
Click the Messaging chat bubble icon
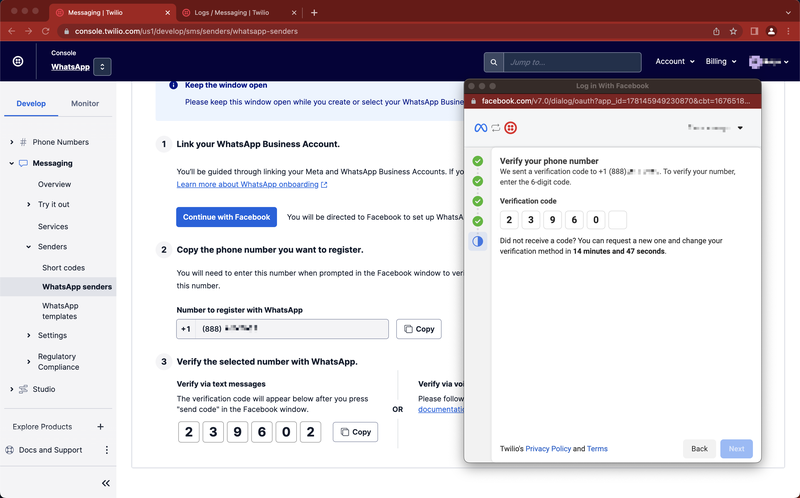[23, 163]
